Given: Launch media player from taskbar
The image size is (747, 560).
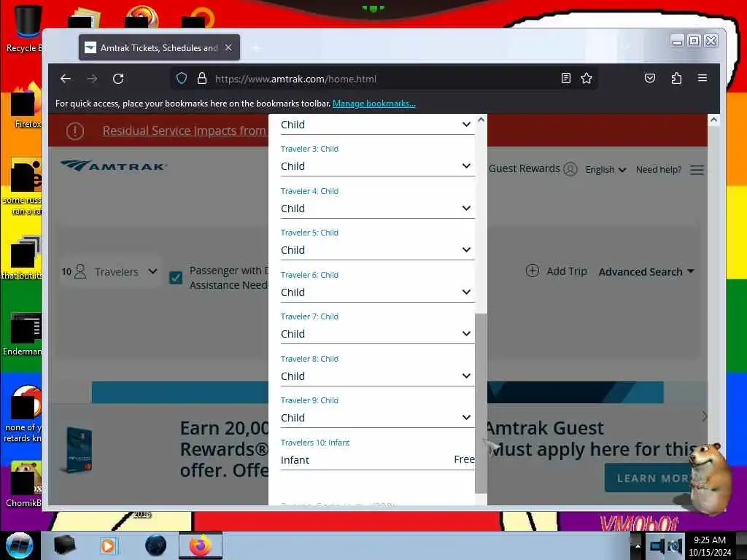Looking at the screenshot, I should [108, 545].
